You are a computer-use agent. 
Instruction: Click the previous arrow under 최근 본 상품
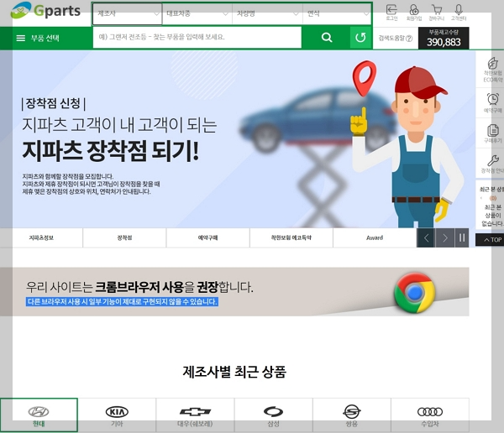click(482, 198)
